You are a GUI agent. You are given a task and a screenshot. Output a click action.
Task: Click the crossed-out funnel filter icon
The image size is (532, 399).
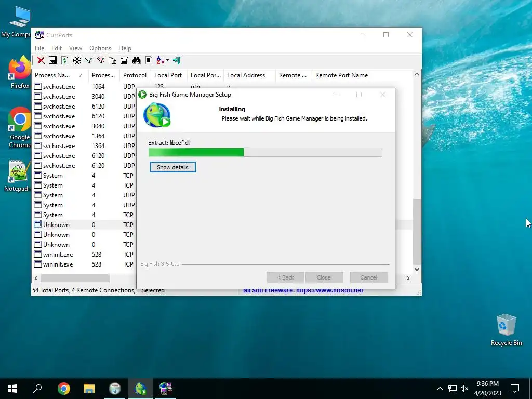coord(101,60)
